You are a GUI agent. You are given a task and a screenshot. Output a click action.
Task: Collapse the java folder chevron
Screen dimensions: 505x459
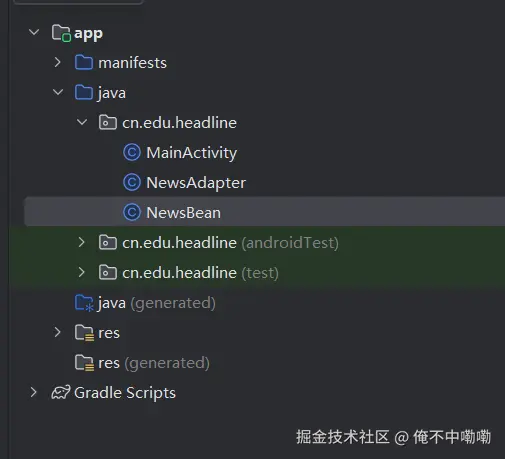tap(58, 92)
